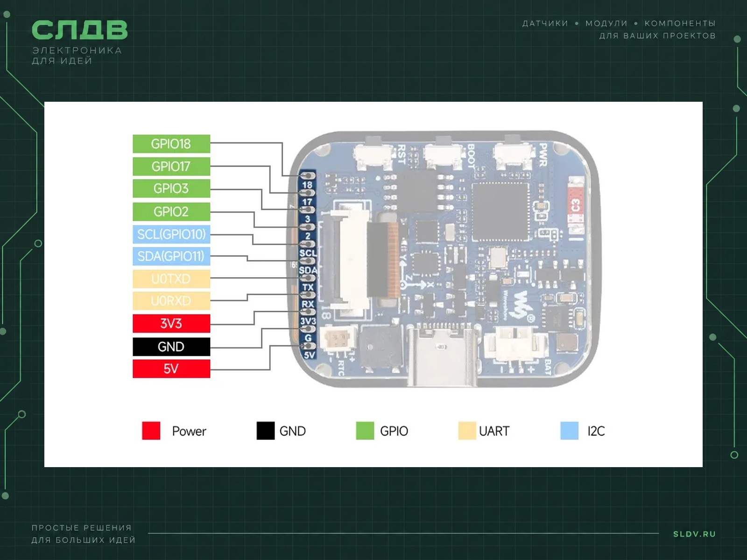This screenshot has width=747, height=560.
Task: Click the GPIO3 pin label
Action: click(171, 189)
